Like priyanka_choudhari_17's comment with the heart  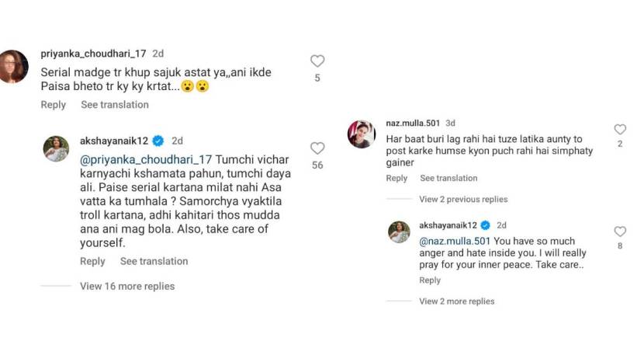[317, 61]
